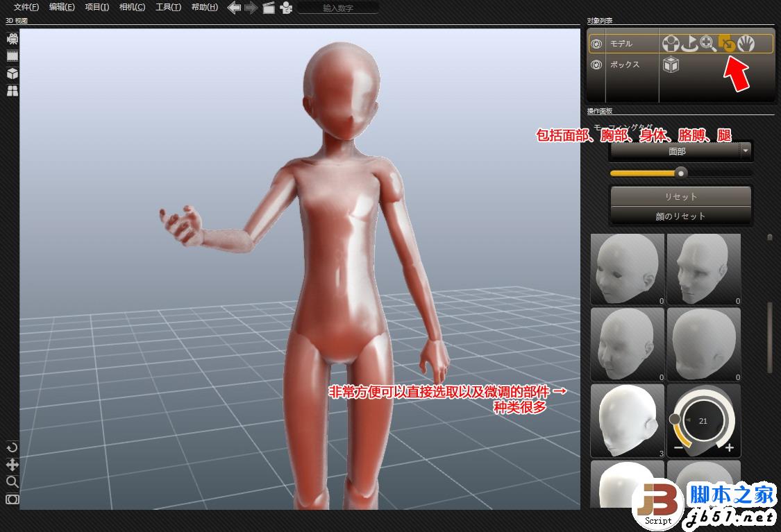Select the rotate view tool at bottom left
Screen dimensions: 781x532
[x=12, y=447]
